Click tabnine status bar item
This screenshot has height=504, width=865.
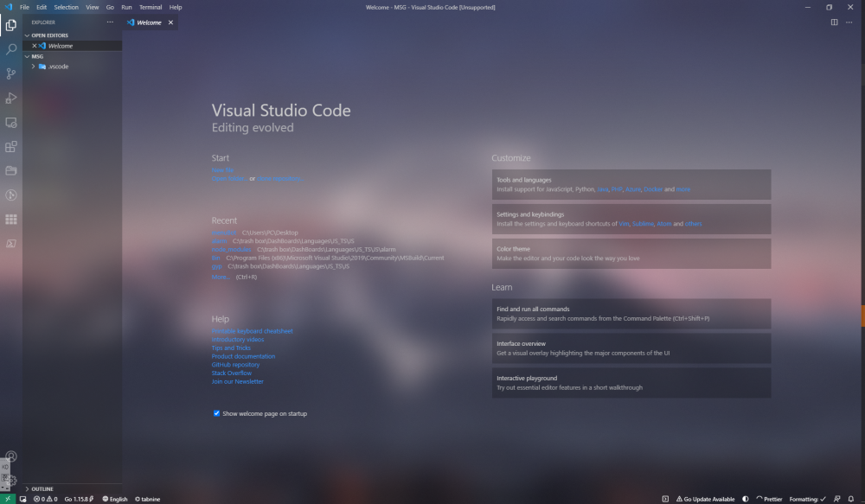(x=147, y=499)
